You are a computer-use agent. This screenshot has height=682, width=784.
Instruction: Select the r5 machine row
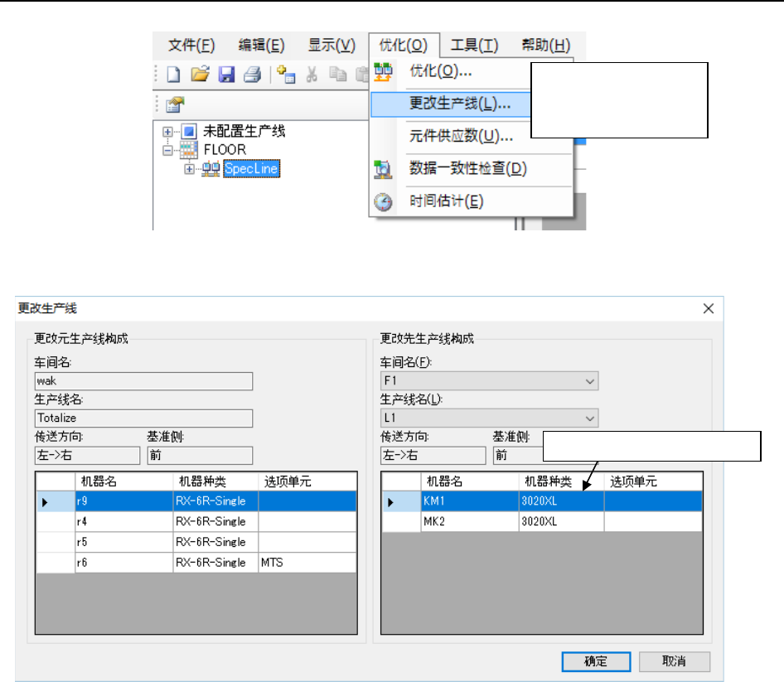coord(196,543)
